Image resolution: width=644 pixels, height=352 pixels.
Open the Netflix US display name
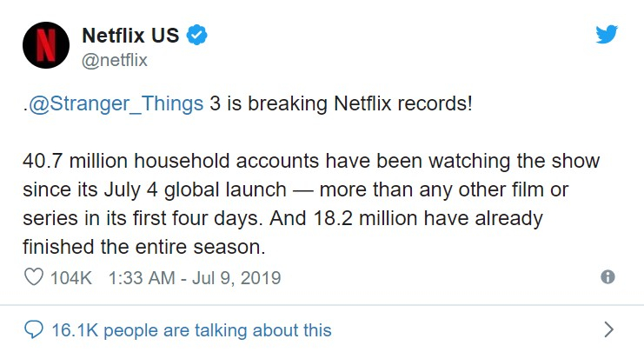pyautogui.click(x=129, y=36)
